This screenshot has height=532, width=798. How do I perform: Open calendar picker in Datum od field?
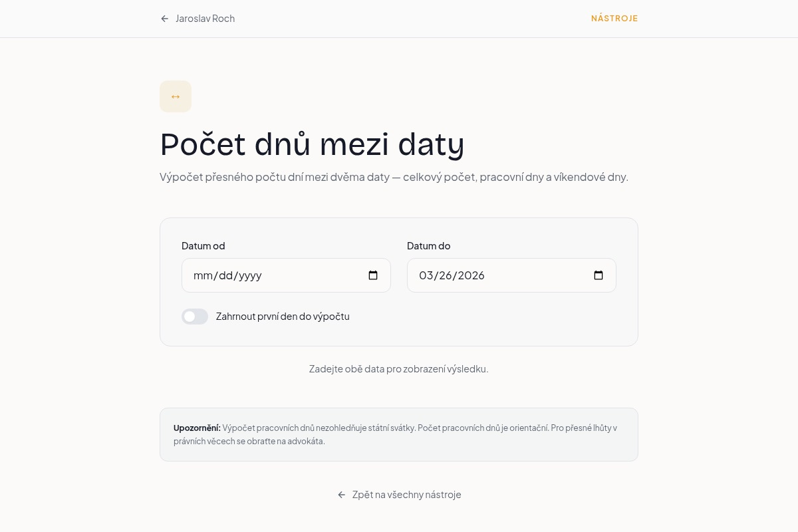(373, 275)
